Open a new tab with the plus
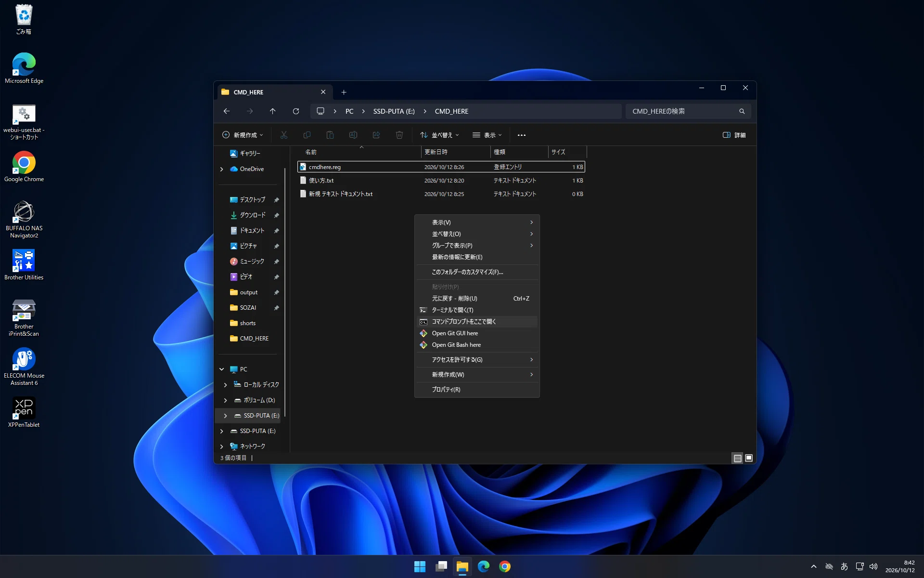This screenshot has width=924, height=578. pos(344,92)
